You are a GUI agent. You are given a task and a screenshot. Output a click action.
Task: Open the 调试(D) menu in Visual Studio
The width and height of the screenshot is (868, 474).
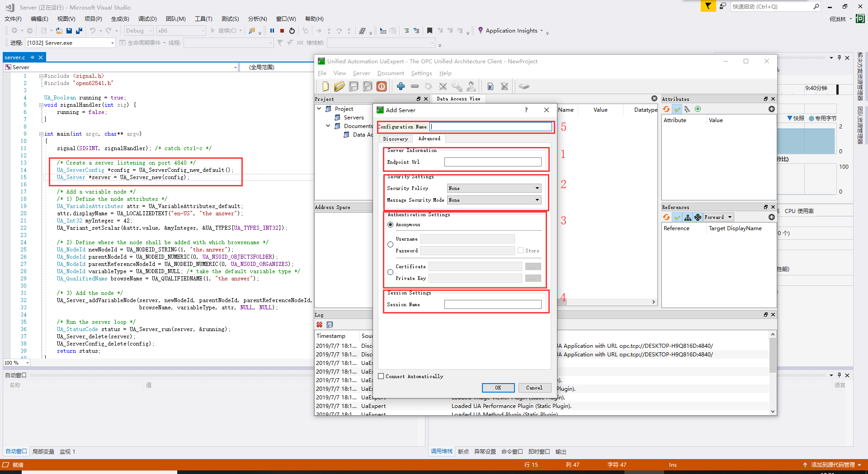point(147,19)
